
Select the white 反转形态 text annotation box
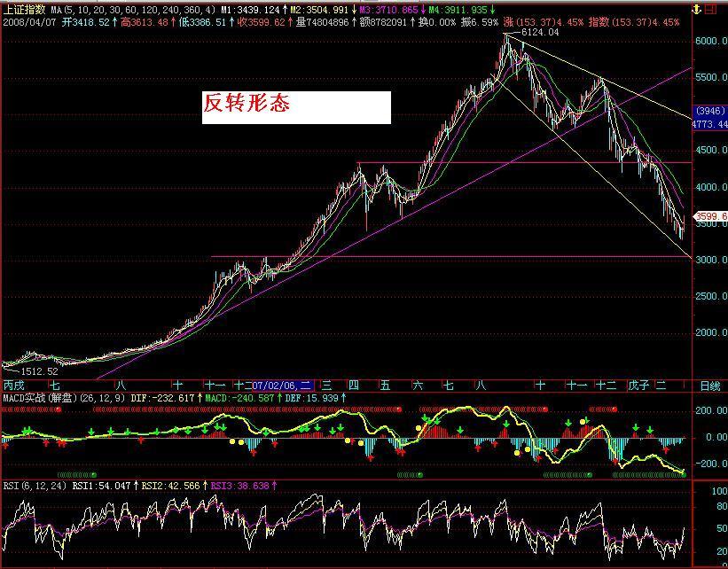click(296, 107)
